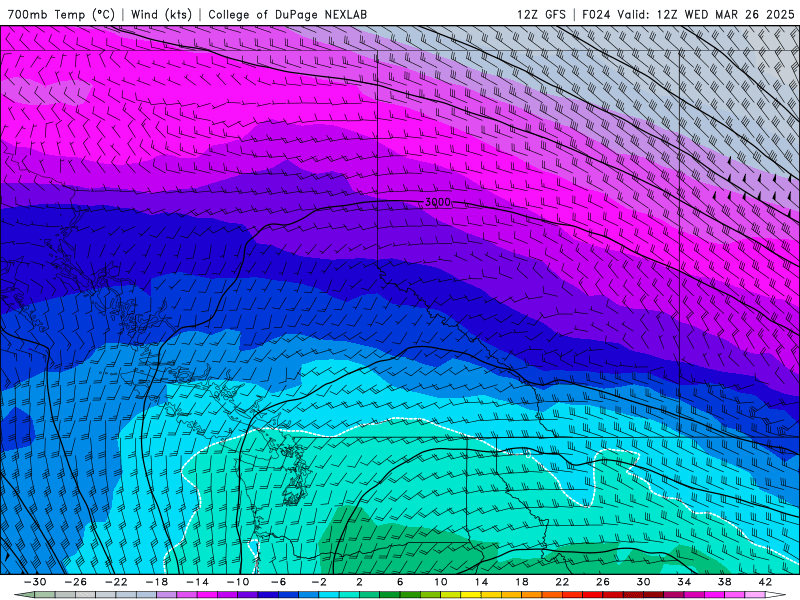Click the '42' value on the color scale
800x600 pixels.
(765, 582)
